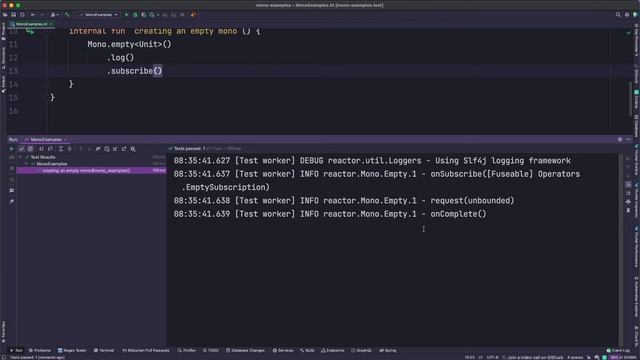
Task: Toggle soft-wrap in the console side toolbar
Action: click(628, 184)
